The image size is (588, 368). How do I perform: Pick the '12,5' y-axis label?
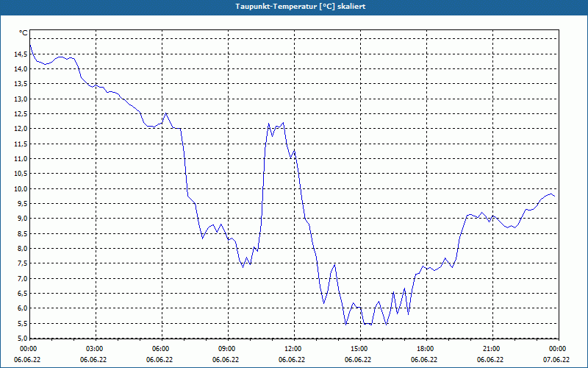pyautogui.click(x=21, y=114)
